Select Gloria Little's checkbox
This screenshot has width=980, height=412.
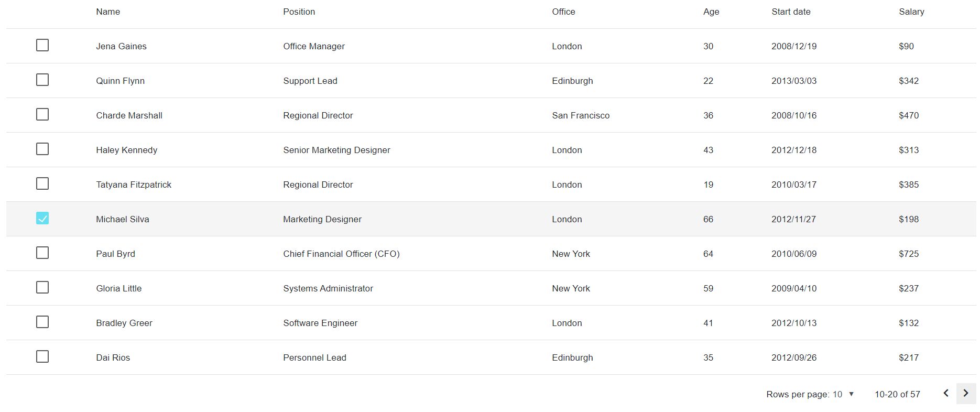point(42,288)
